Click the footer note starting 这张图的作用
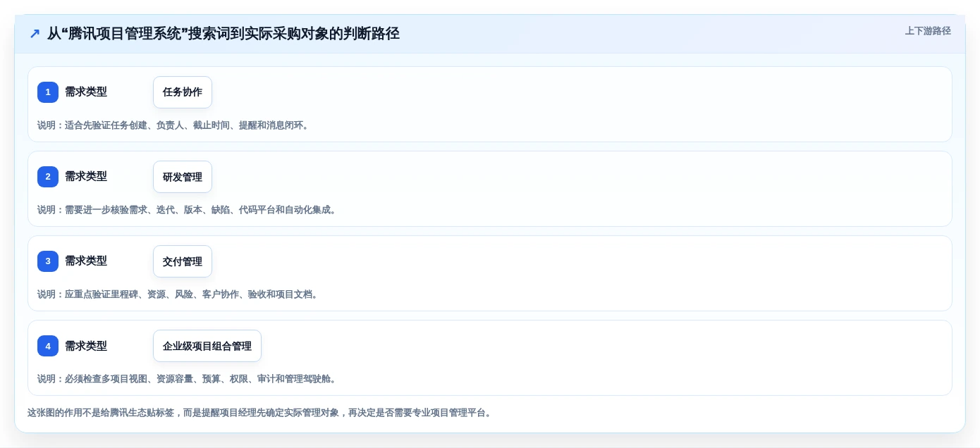This screenshot has height=448, width=980. coord(261,413)
